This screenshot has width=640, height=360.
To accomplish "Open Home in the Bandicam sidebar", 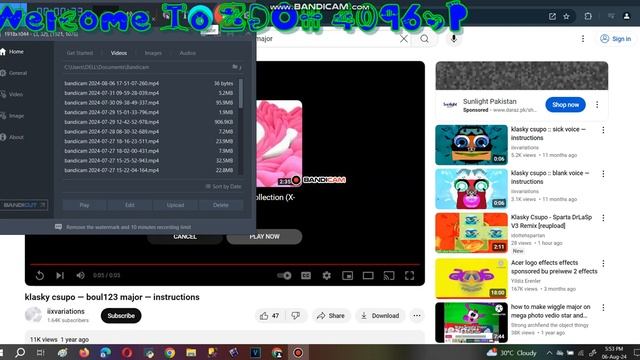I will pos(12,52).
